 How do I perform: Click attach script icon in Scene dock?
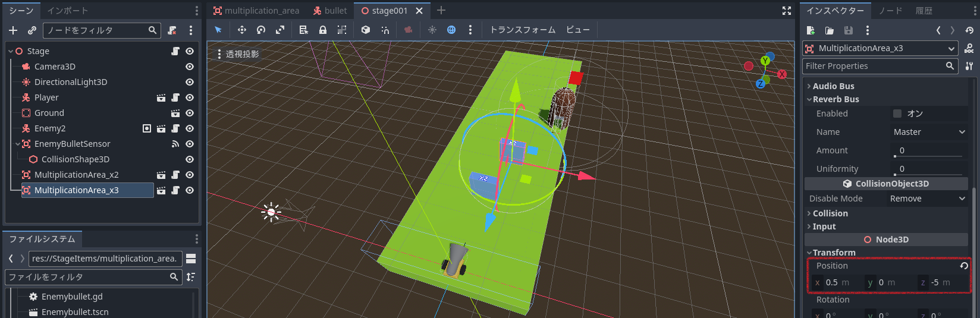pyautogui.click(x=172, y=30)
